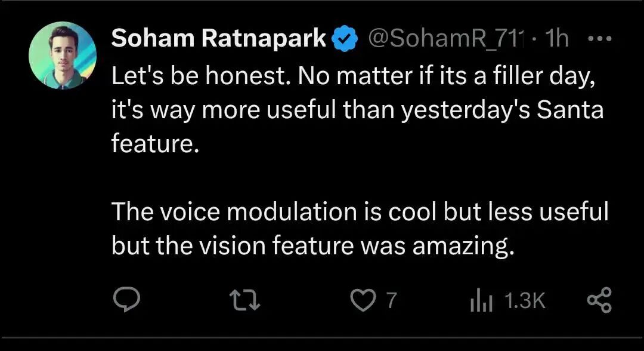Visit the @SohamR_711 handle link
Viewport: 644px width, 351px height.
[444, 39]
